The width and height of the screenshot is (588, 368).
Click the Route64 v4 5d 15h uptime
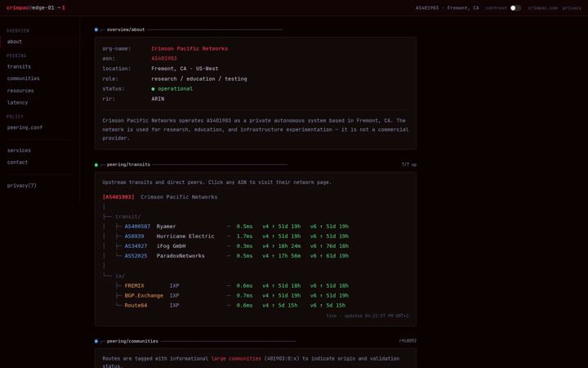click(280, 305)
